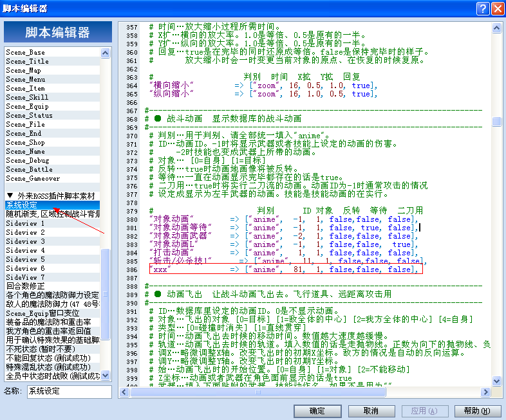Click the 动画飞出 section header comment
506x420 pixels.
[268, 295]
